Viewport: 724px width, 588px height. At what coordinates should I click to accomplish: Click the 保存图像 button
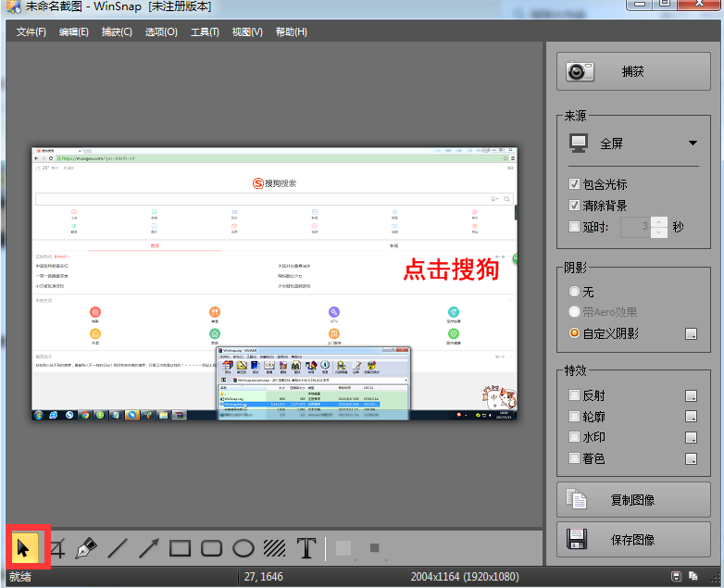(632, 539)
